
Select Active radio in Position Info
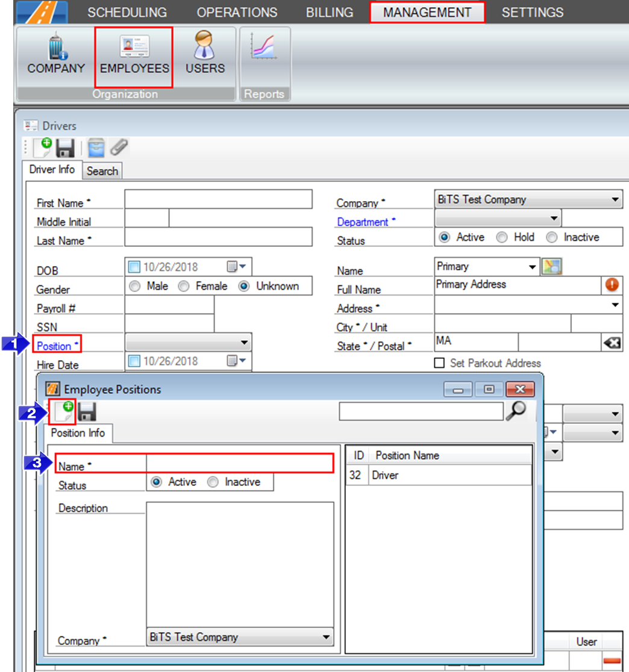tap(157, 482)
